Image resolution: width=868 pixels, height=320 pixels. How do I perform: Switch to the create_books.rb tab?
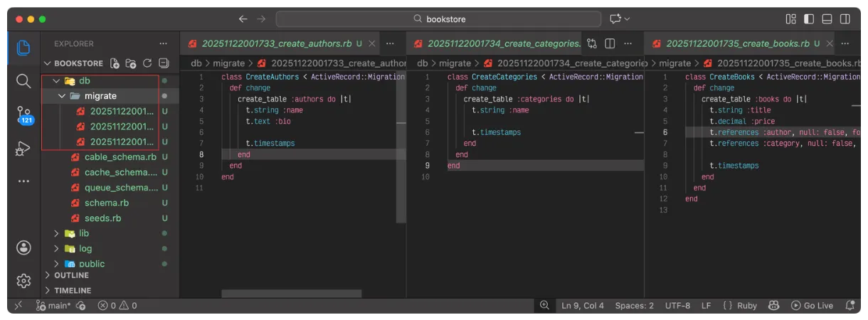pos(737,43)
